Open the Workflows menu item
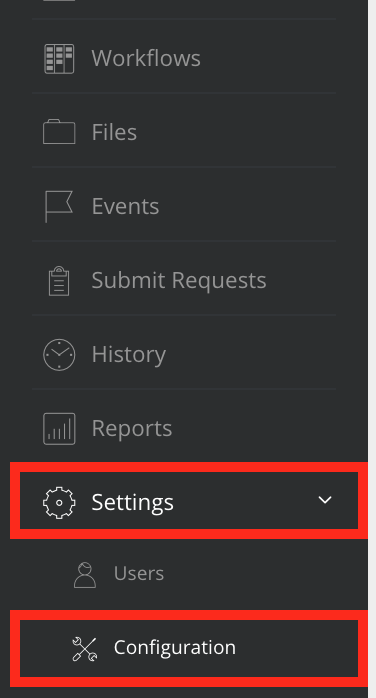Viewport: 376px width, 698px height. (x=146, y=58)
